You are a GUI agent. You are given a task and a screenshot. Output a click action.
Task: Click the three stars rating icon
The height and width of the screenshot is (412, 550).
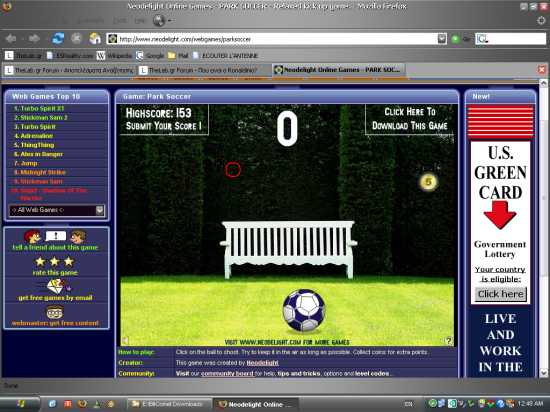point(55,262)
